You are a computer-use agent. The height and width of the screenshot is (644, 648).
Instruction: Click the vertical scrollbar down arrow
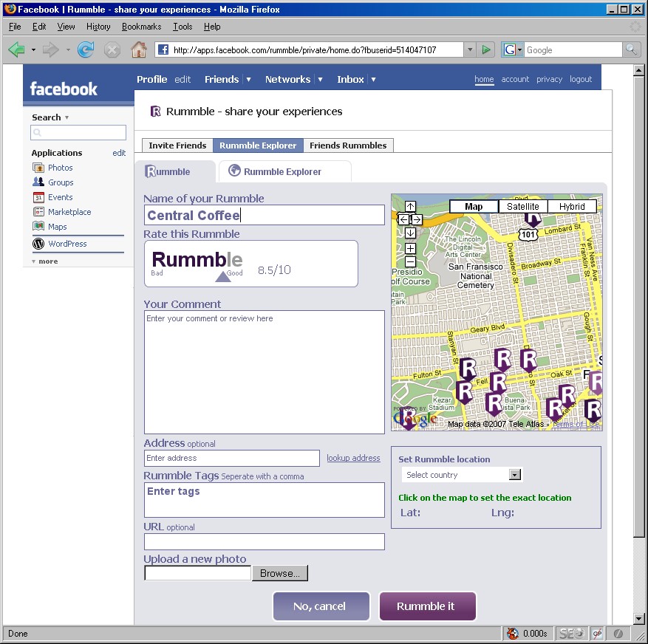coord(639,619)
